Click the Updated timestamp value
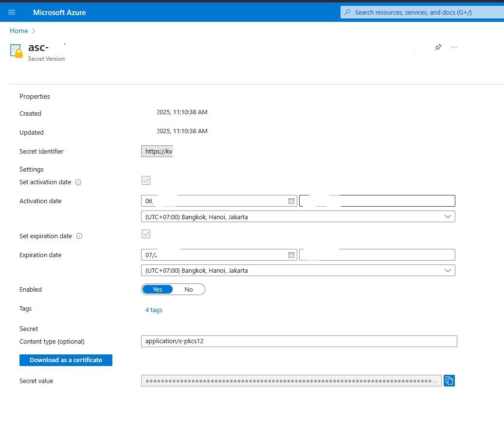Viewport: 504px width, 438px height. tap(182, 131)
